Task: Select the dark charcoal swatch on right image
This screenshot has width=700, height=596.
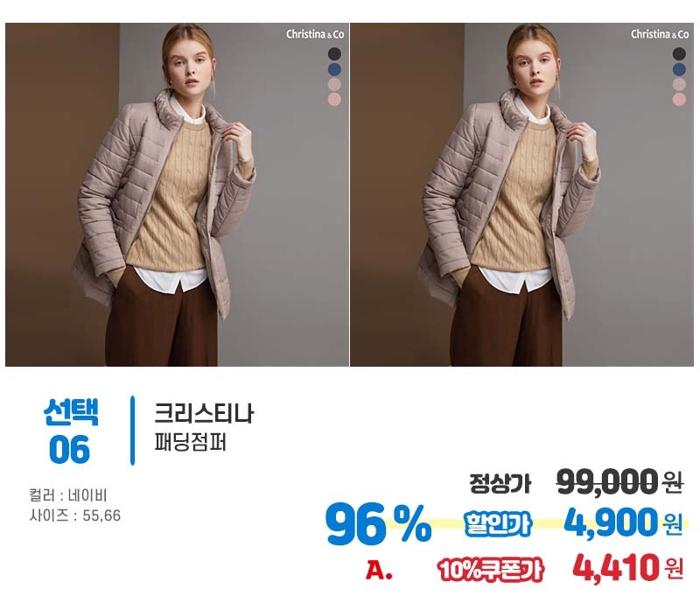Action: coord(679,54)
